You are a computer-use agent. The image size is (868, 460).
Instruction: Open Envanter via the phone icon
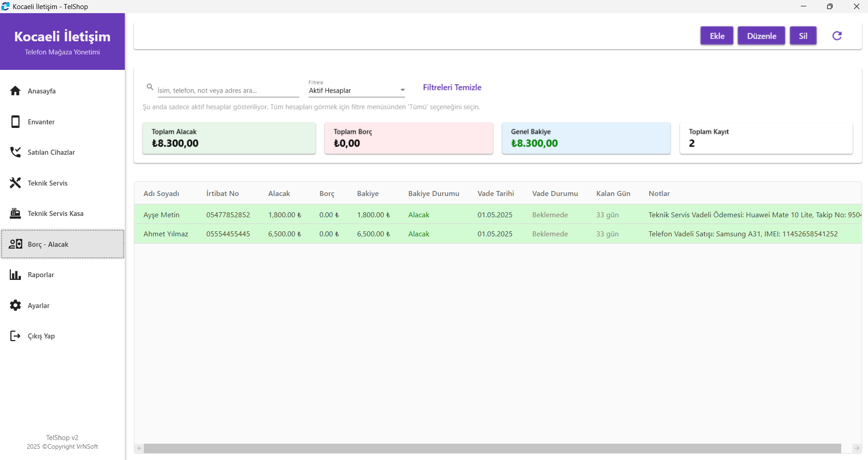[x=15, y=122]
